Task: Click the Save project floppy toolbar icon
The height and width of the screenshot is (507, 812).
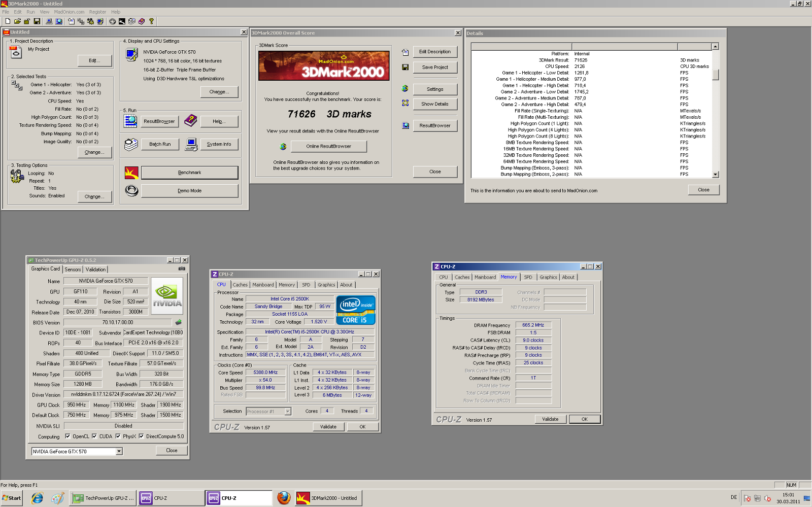Action: point(37,21)
